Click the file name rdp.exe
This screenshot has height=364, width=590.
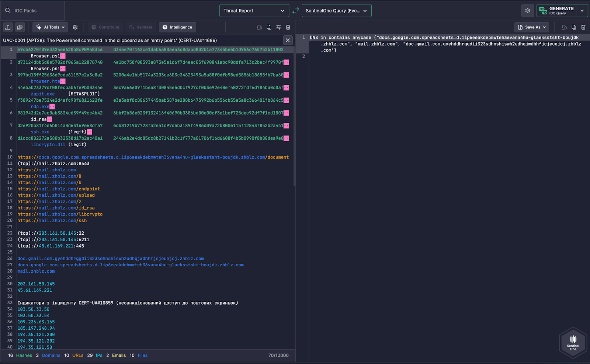click(40, 107)
